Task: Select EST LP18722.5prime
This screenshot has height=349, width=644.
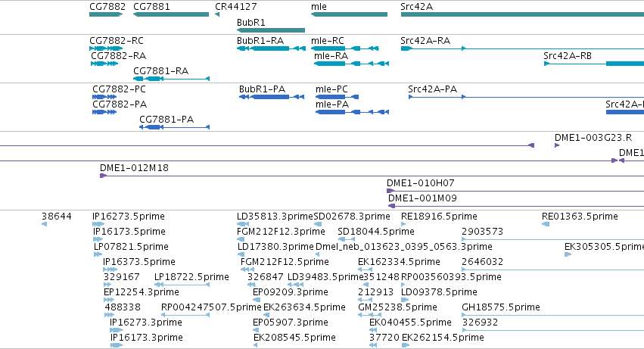Action: click(x=191, y=278)
